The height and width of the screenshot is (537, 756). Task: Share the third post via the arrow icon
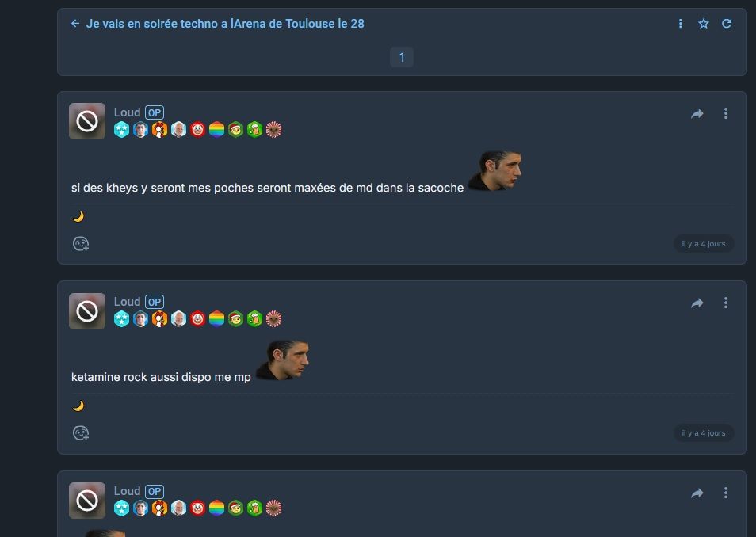(x=697, y=493)
